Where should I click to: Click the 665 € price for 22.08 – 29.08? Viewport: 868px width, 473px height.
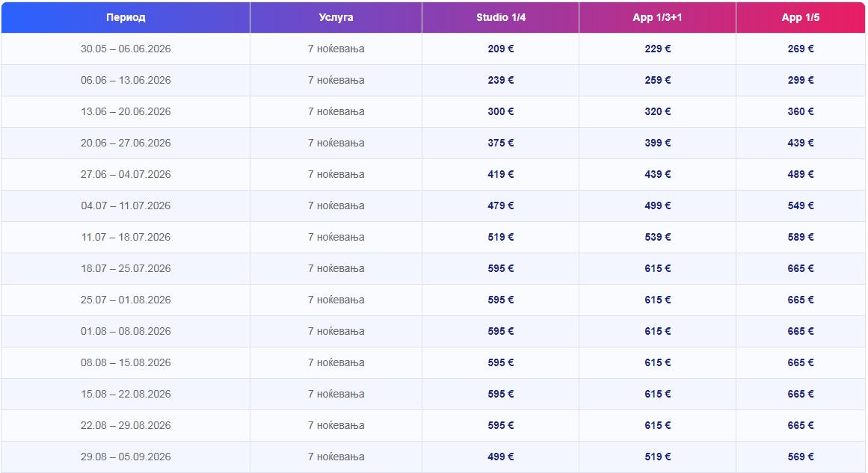tap(800, 425)
